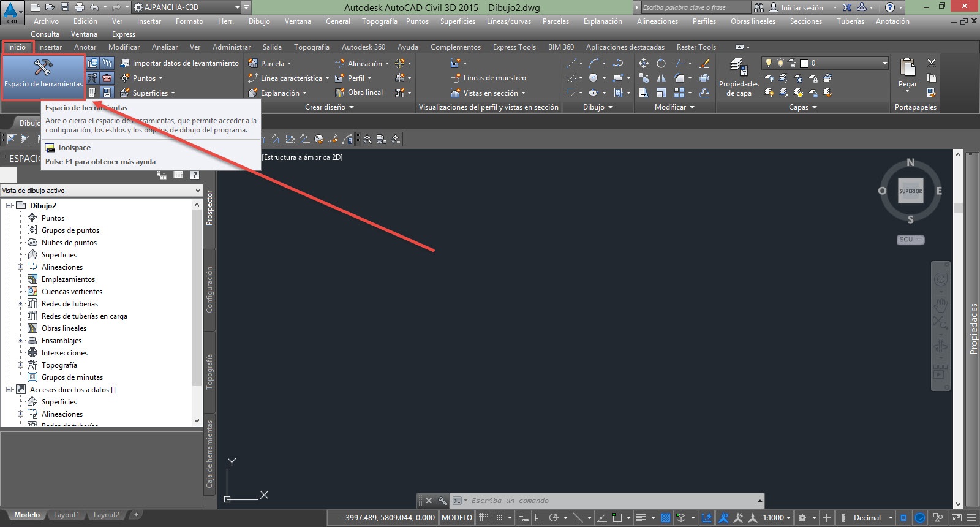
Task: Toggle snap mode in status bar
Action: pos(498,518)
